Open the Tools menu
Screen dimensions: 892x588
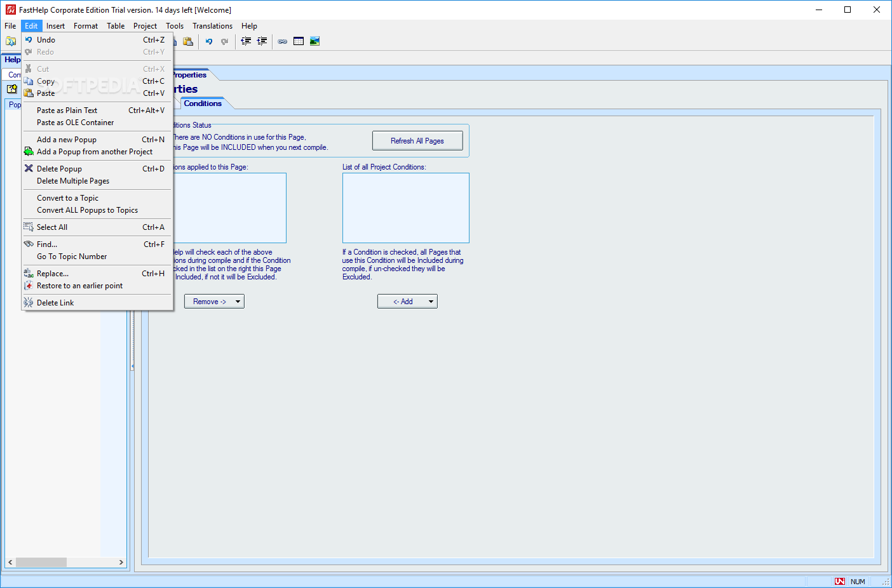pyautogui.click(x=175, y=26)
